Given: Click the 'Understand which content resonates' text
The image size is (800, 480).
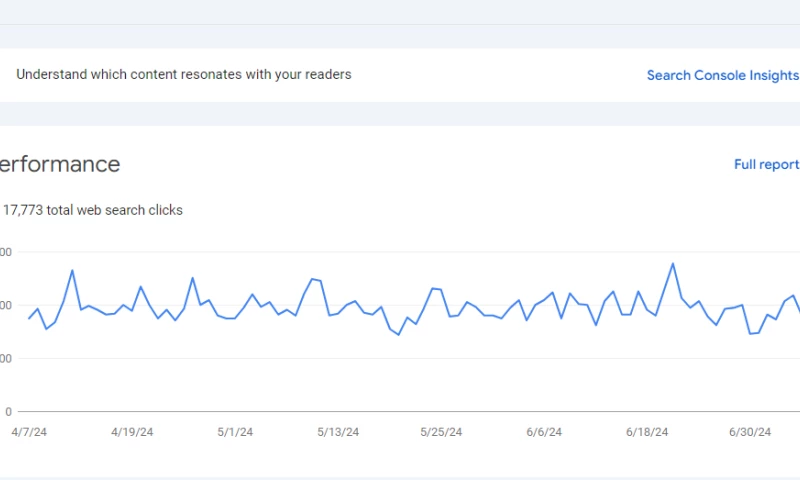Looking at the screenshot, I should point(184,74).
